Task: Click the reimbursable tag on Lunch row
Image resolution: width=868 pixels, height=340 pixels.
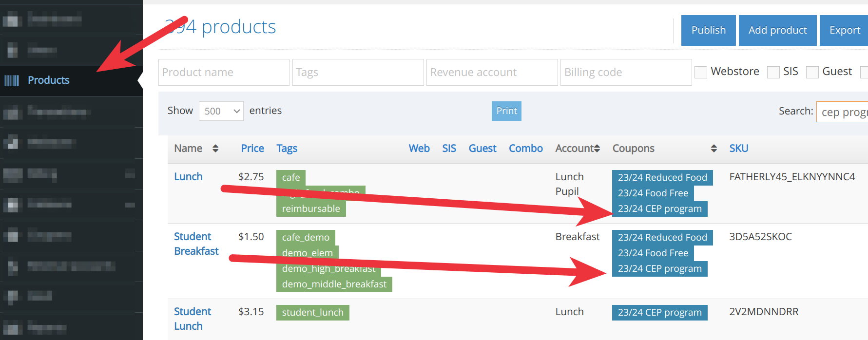Action: [310, 209]
